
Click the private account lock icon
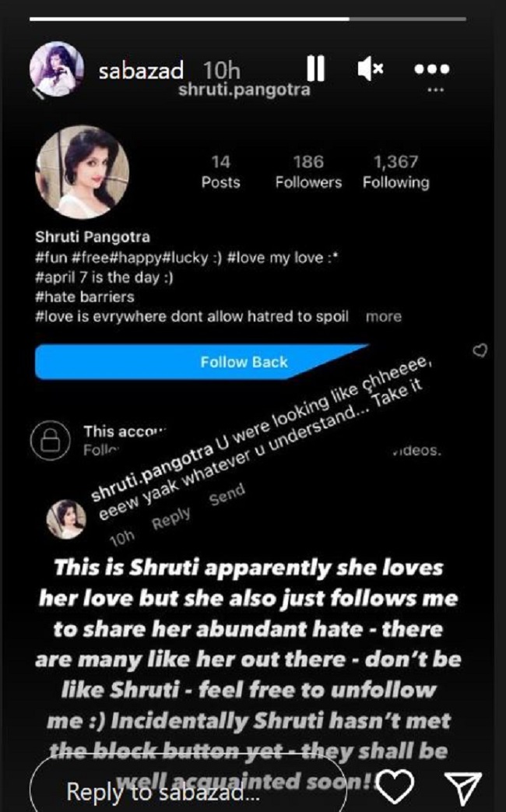[x=51, y=441]
